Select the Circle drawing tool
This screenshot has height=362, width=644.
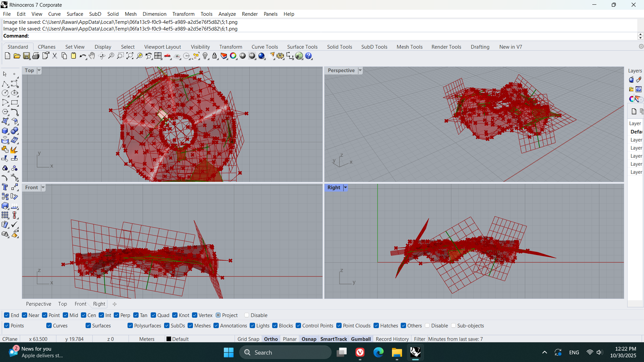[x=5, y=93]
